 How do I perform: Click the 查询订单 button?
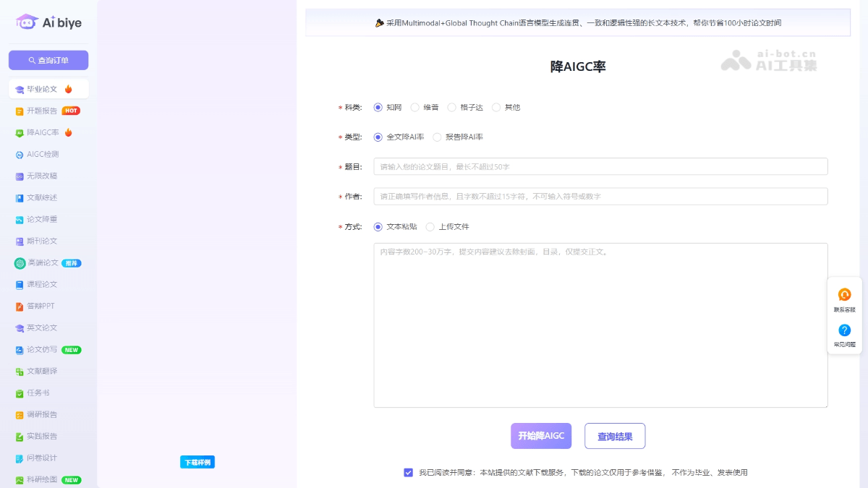(x=48, y=60)
